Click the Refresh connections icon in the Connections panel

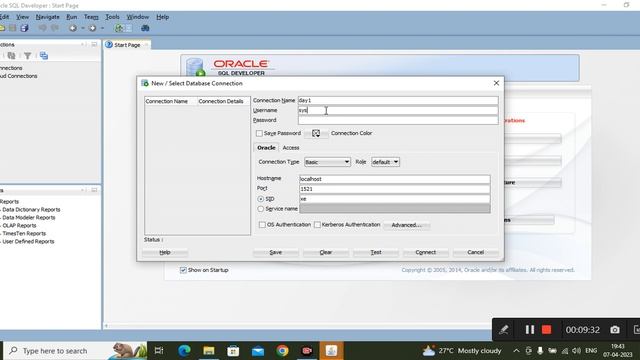[x=11, y=56]
